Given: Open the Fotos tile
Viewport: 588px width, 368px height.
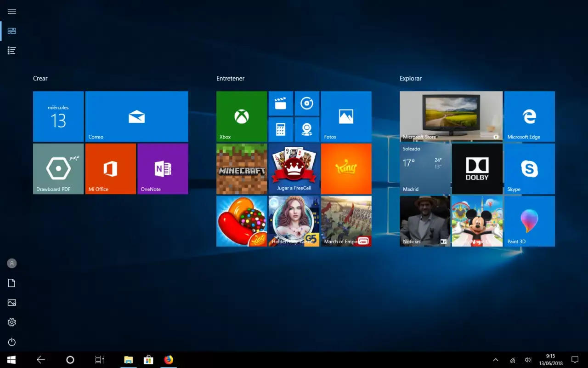Looking at the screenshot, I should [346, 116].
